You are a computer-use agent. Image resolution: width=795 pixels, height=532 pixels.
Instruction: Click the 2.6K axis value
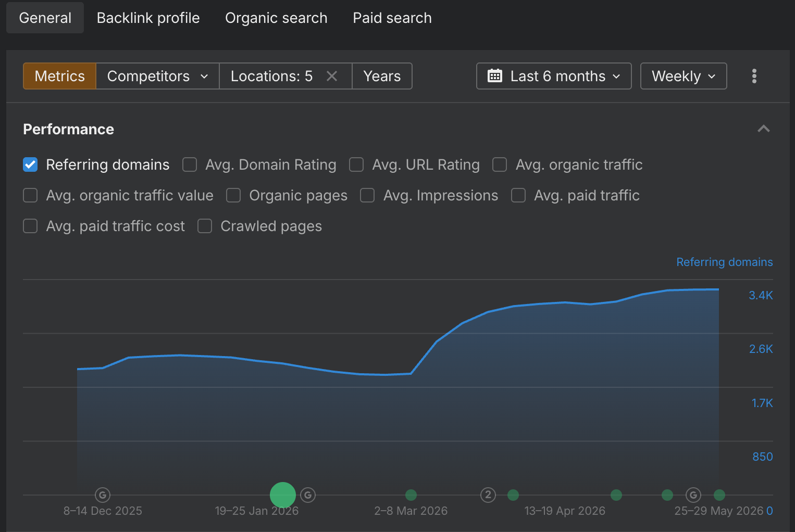point(761,349)
